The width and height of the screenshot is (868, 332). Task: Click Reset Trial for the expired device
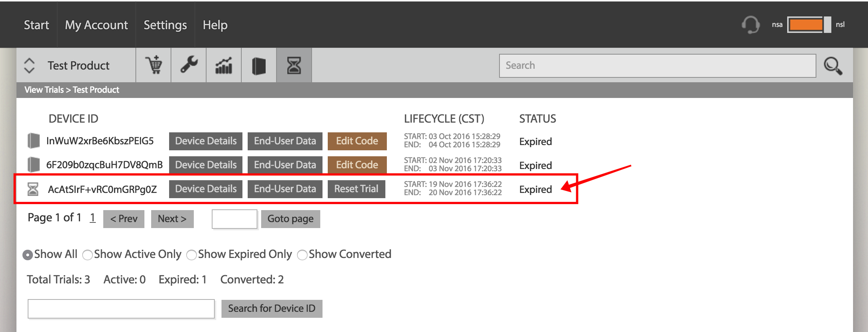tap(356, 189)
